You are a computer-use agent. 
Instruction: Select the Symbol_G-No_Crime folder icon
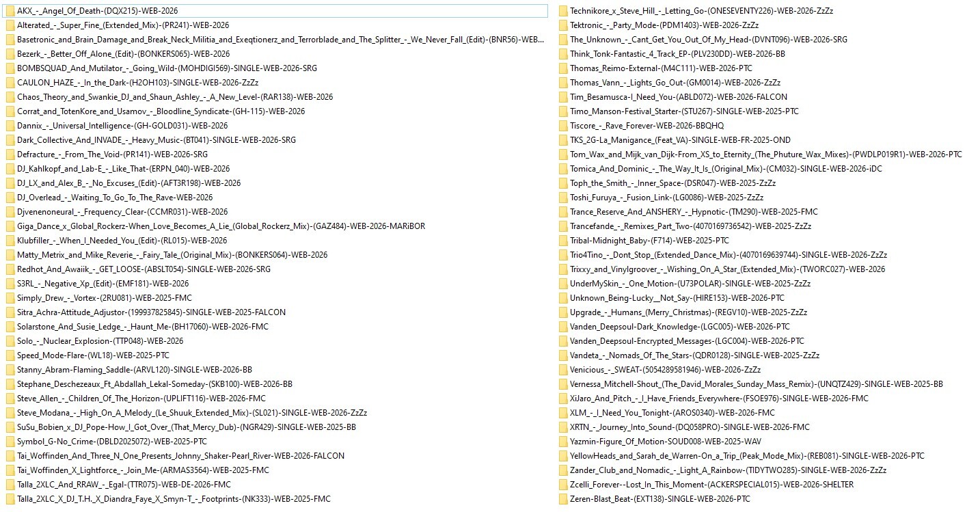(10, 442)
